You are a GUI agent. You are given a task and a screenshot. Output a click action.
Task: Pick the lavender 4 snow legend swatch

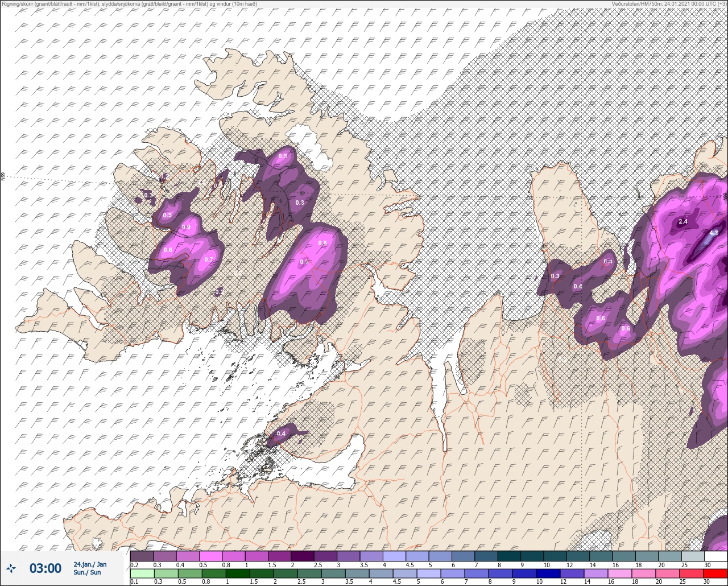point(395,556)
